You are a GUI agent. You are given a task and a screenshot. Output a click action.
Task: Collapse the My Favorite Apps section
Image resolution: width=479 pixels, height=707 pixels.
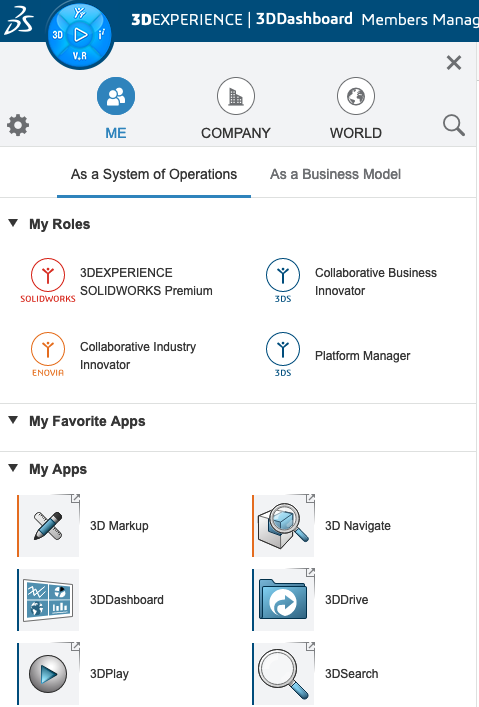tap(13, 420)
